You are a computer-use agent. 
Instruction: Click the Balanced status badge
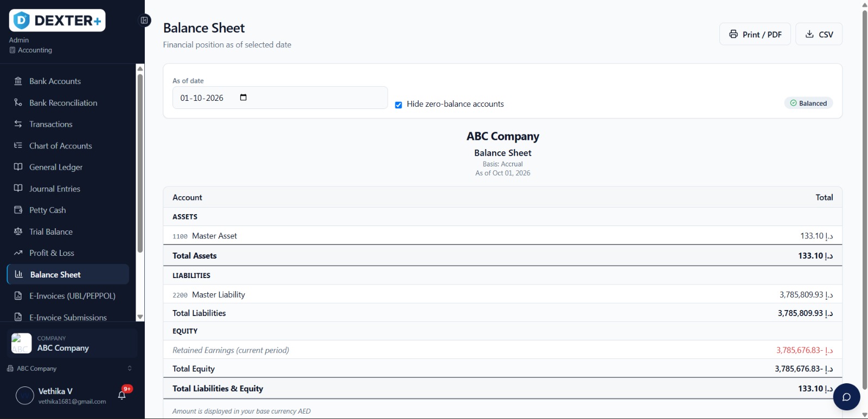pyautogui.click(x=808, y=103)
